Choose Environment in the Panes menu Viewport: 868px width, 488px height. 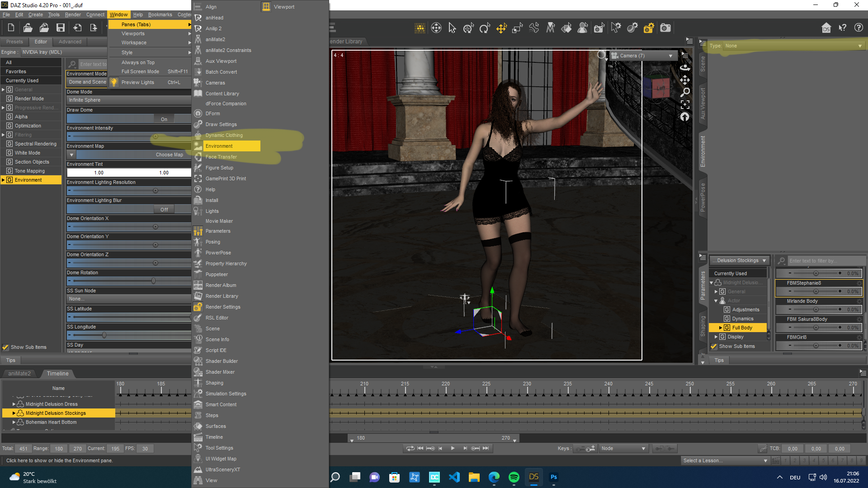(x=219, y=146)
